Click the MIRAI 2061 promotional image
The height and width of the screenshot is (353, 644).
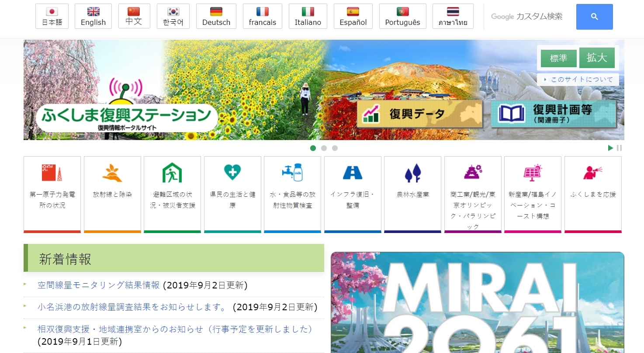[478, 302]
